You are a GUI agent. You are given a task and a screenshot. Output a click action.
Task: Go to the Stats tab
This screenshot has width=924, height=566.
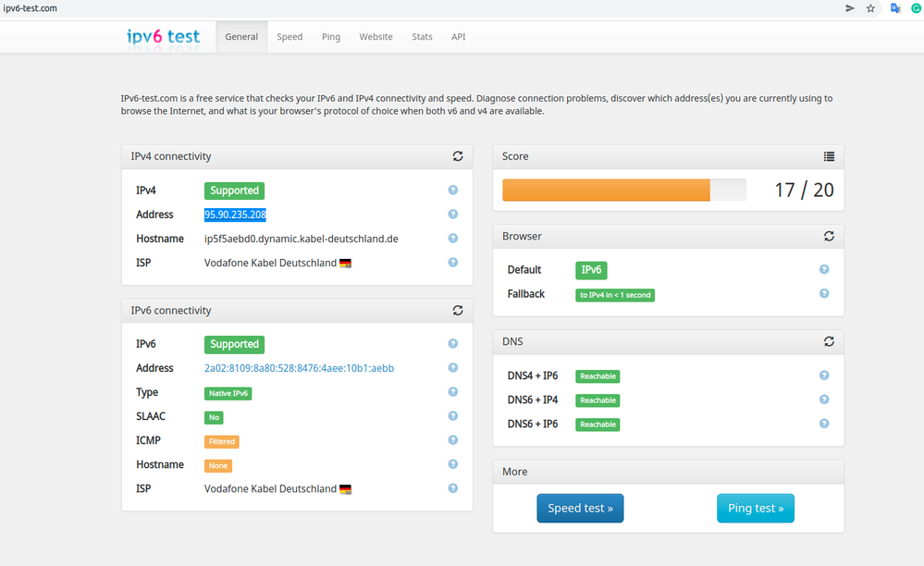tap(422, 37)
